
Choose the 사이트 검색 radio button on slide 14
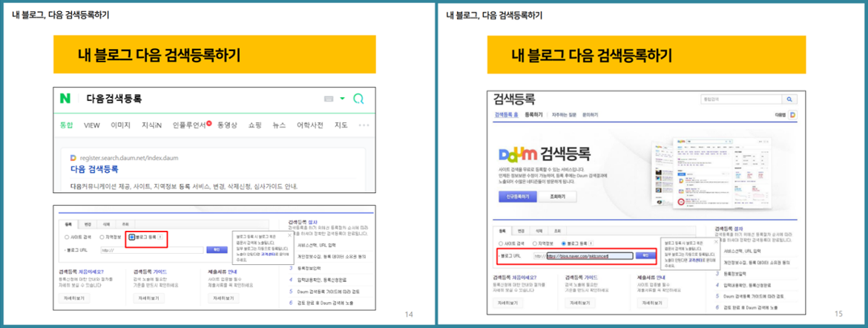[67, 237]
